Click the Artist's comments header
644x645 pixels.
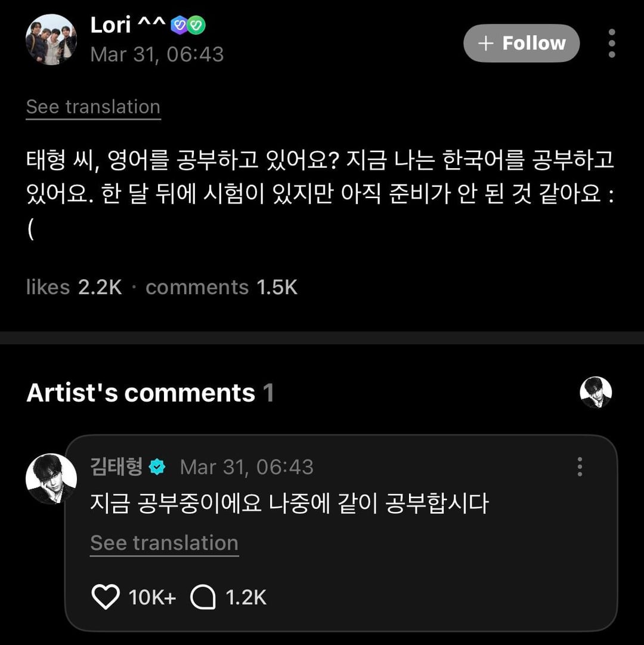141,393
